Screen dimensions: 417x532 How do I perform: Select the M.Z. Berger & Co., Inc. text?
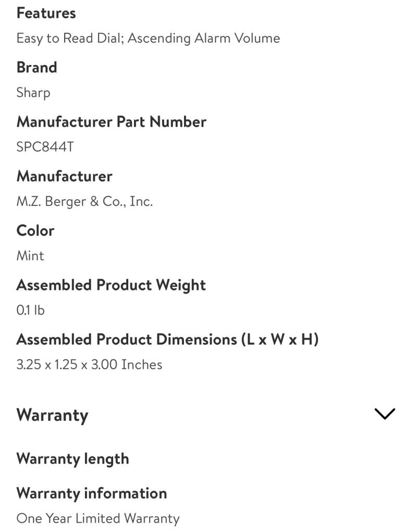[x=84, y=201]
